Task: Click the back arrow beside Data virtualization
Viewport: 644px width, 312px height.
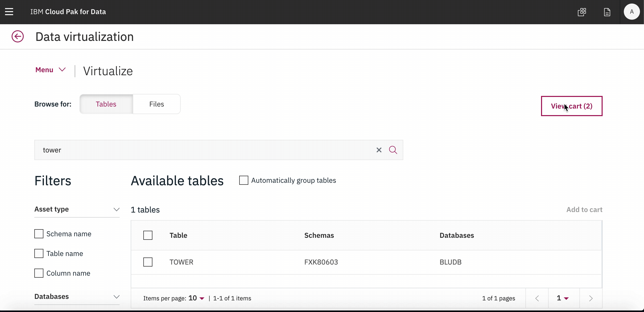Action: 18,37
